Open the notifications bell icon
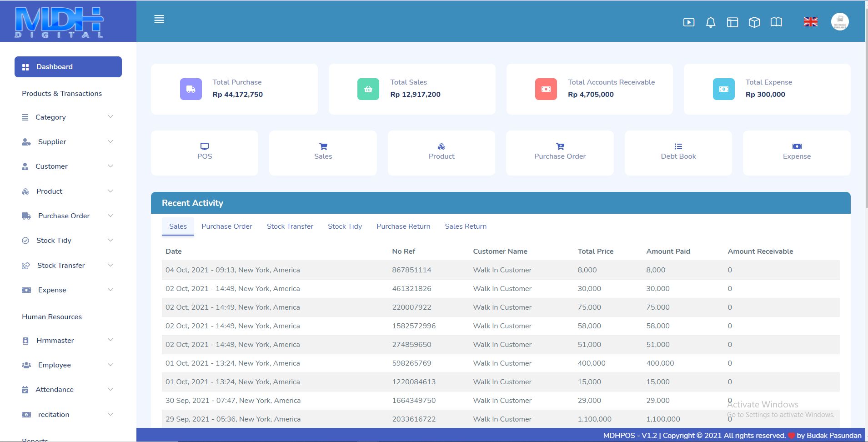Screen dimensions: 868x442 point(710,22)
